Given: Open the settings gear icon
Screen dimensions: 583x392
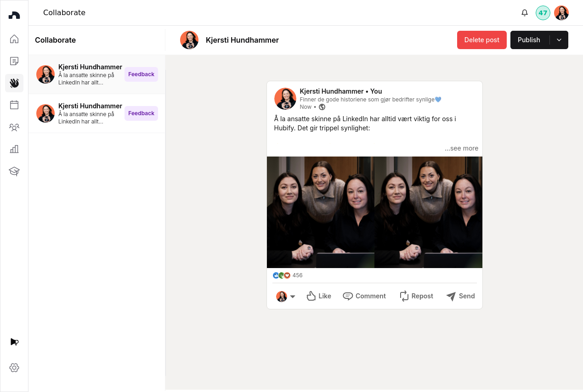Looking at the screenshot, I should (x=14, y=368).
